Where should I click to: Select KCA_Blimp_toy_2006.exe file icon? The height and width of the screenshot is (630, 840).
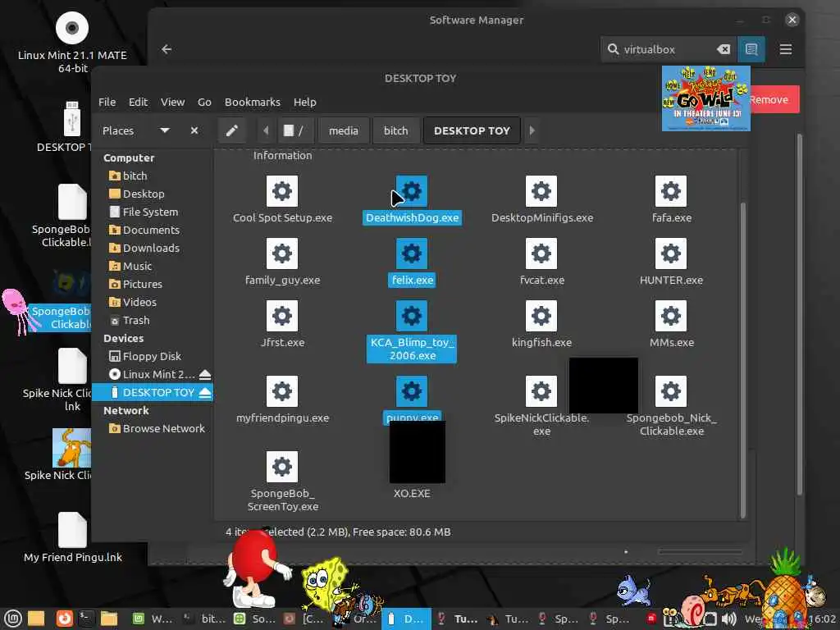click(x=412, y=316)
